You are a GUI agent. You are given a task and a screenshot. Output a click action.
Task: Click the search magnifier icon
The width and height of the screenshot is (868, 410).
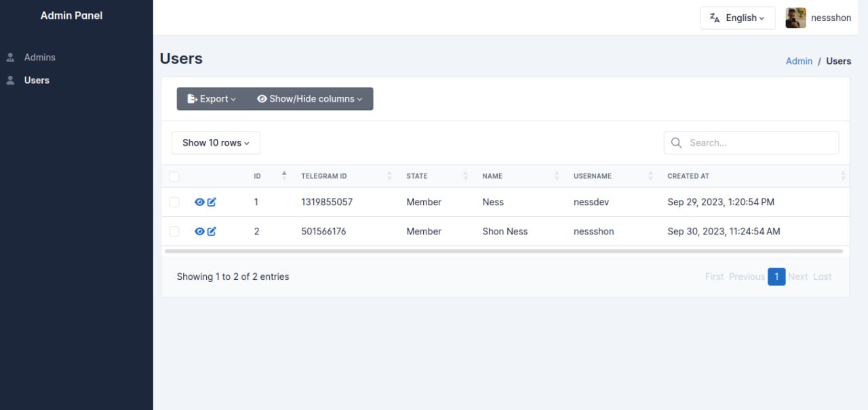click(676, 142)
